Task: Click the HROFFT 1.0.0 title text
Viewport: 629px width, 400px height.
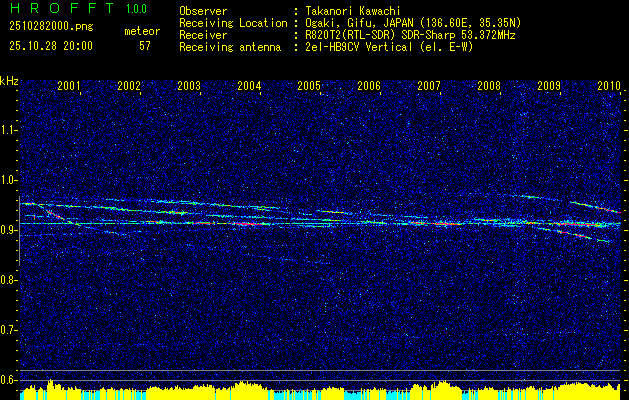Action: [x=78, y=8]
